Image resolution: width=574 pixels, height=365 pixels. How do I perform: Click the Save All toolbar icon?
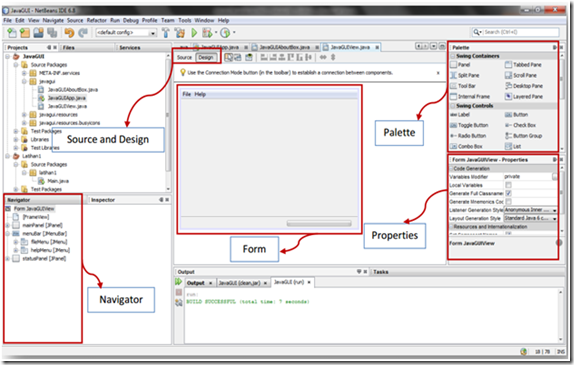coord(52,33)
